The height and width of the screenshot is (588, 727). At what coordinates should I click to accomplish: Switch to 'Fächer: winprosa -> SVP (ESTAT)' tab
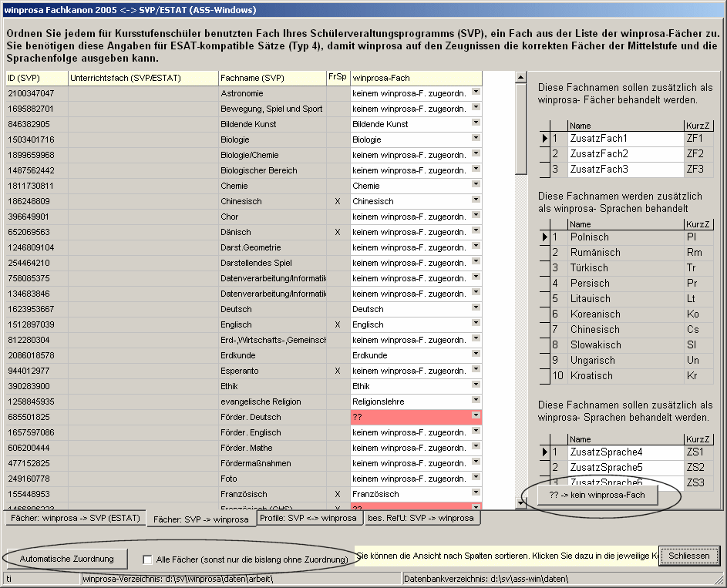[75, 518]
